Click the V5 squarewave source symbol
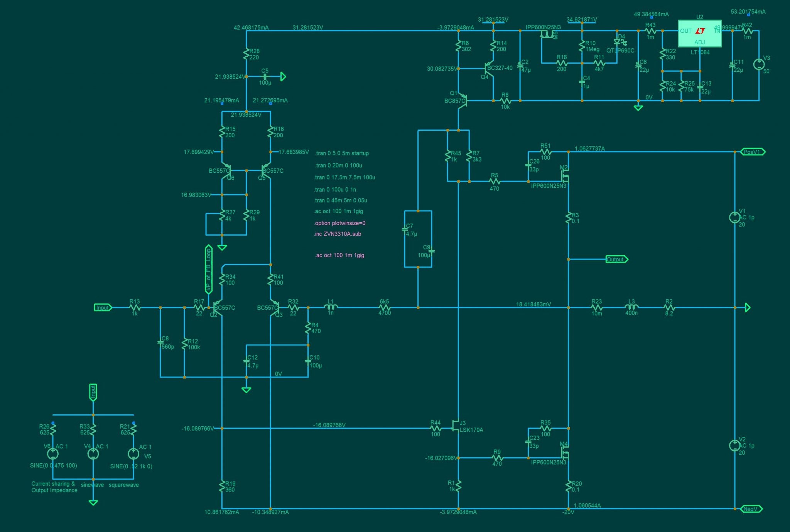Screen dimensions: 790x532 [x=133, y=454]
